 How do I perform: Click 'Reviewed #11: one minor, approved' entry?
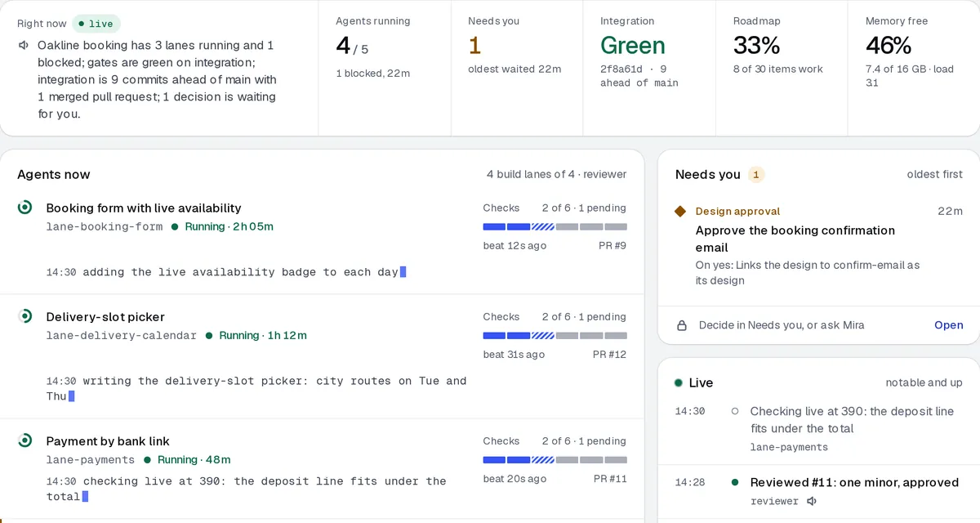coord(854,482)
